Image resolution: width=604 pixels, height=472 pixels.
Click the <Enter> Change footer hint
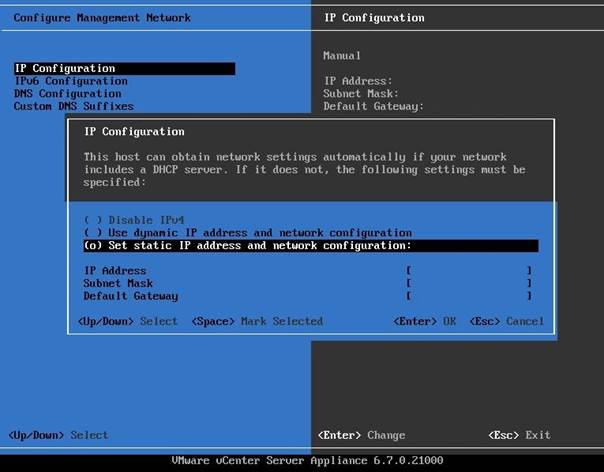point(361,435)
